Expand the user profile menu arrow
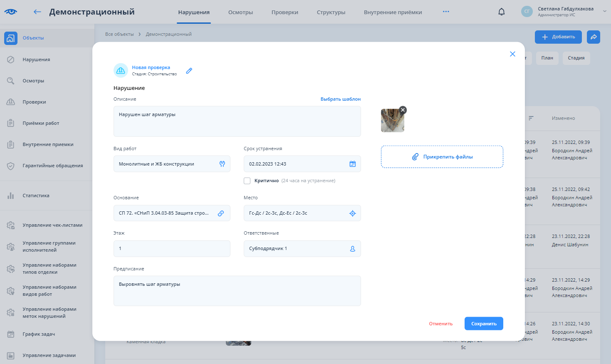This screenshot has width=611, height=364. tap(604, 12)
